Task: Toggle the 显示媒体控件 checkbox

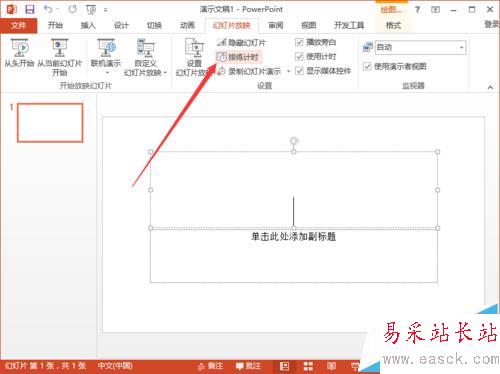Action: [299, 71]
